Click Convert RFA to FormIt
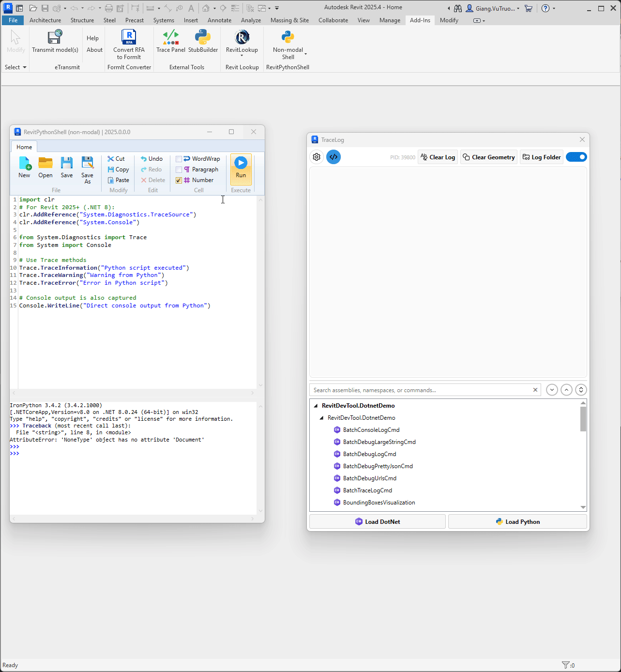This screenshot has width=621, height=672. [x=129, y=41]
